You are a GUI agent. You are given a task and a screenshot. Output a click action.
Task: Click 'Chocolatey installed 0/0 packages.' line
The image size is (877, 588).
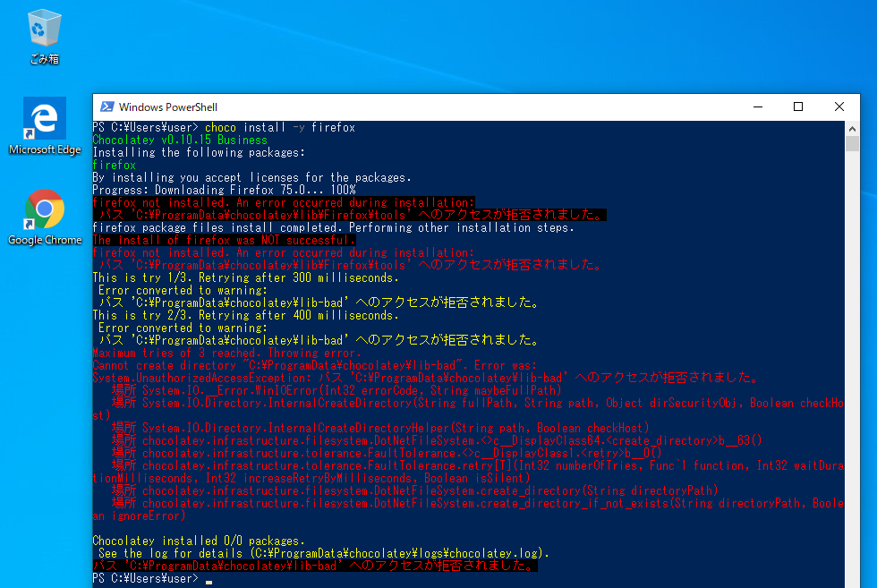(x=199, y=541)
